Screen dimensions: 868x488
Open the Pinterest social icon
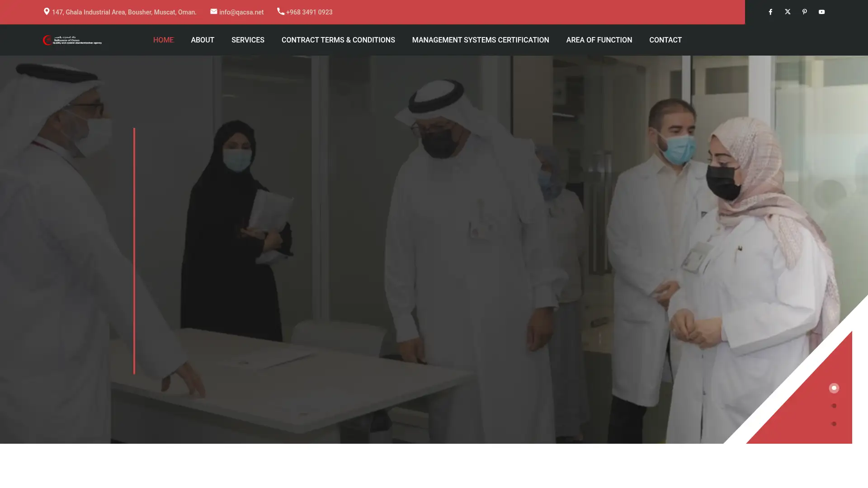(x=805, y=12)
